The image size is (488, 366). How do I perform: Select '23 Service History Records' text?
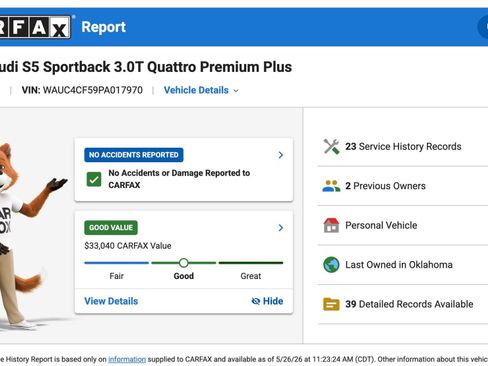pyautogui.click(x=403, y=146)
